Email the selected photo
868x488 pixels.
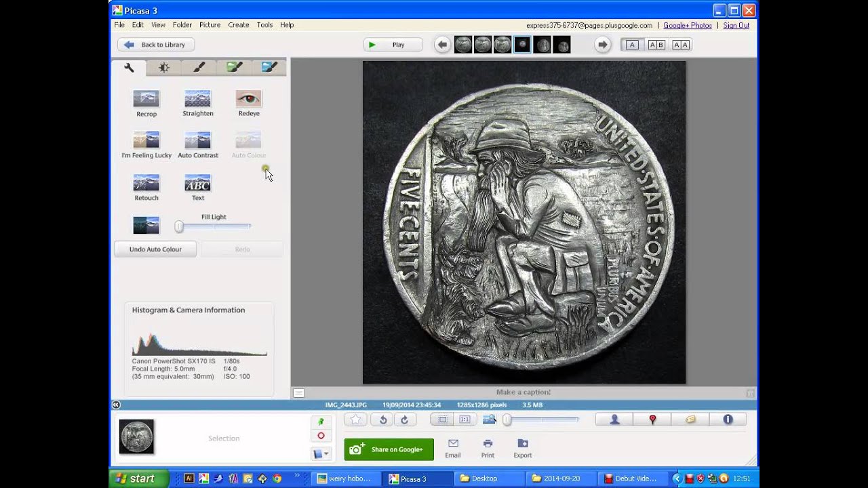(x=453, y=448)
